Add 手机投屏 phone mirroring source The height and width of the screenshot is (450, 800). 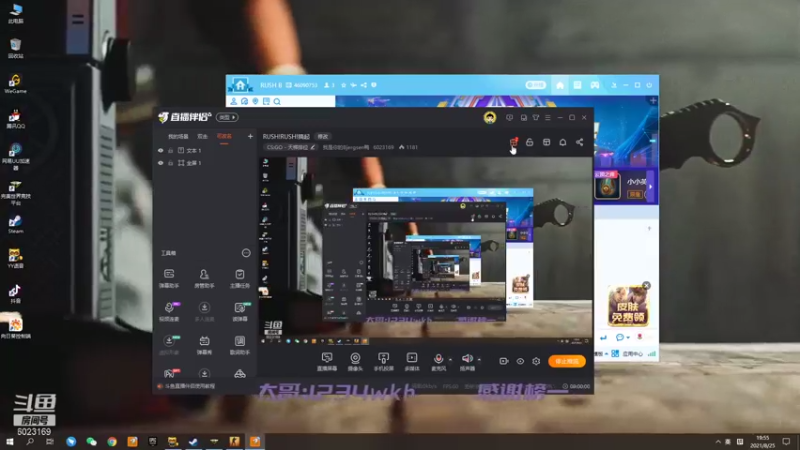(x=383, y=361)
